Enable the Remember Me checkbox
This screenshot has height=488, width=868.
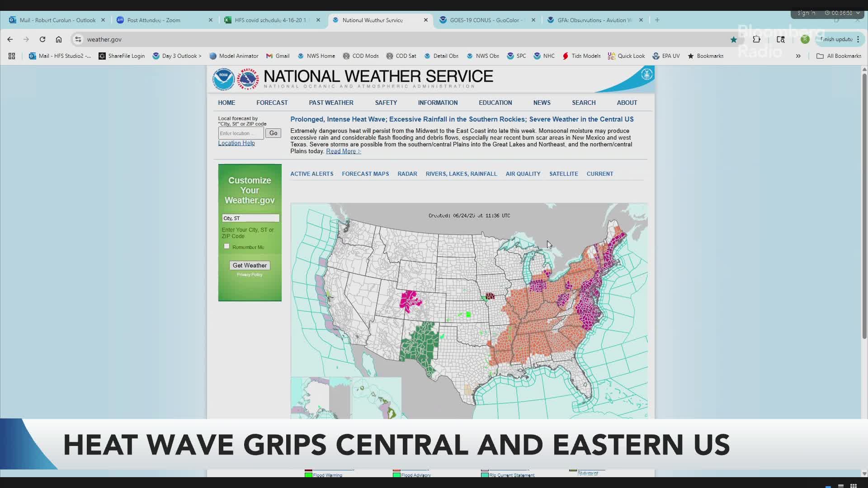(x=226, y=246)
